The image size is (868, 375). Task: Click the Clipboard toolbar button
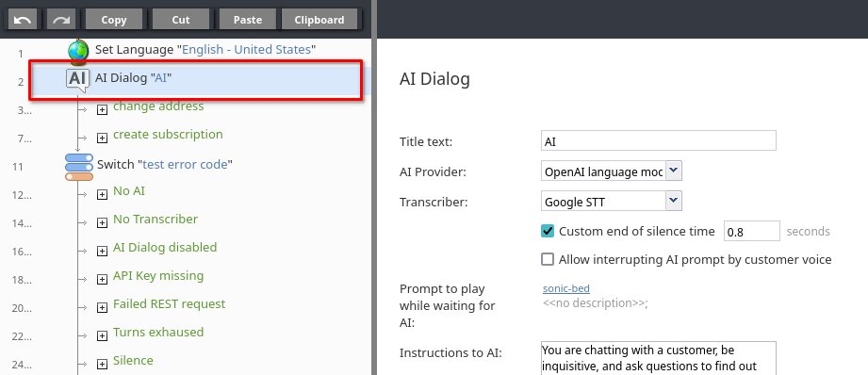point(319,20)
